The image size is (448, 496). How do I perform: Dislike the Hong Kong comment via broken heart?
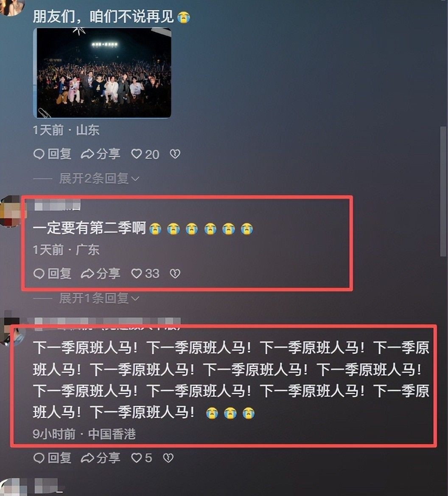168,458
